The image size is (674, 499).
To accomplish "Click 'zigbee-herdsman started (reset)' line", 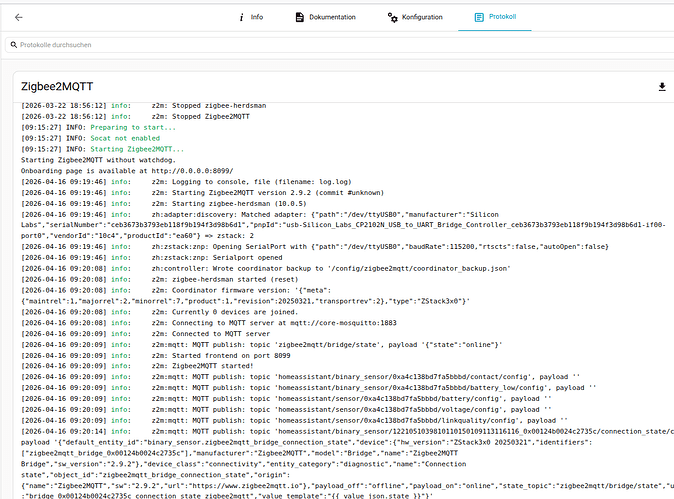I will pyautogui.click(x=159, y=279).
